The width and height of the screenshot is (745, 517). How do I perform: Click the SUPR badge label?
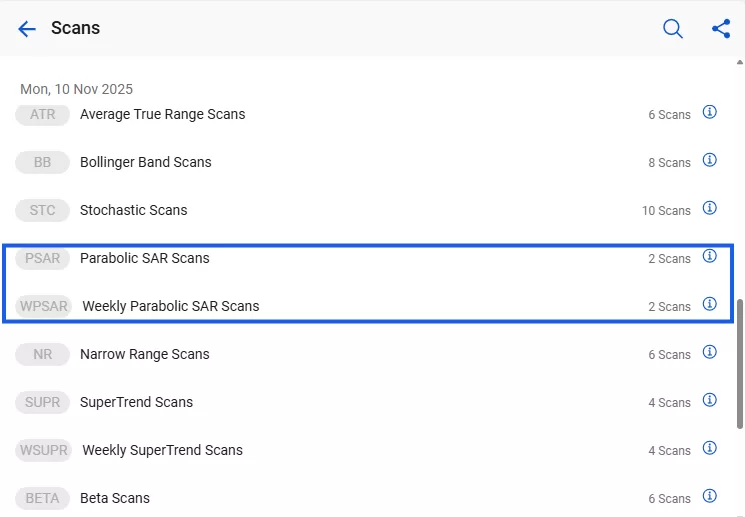point(42,402)
